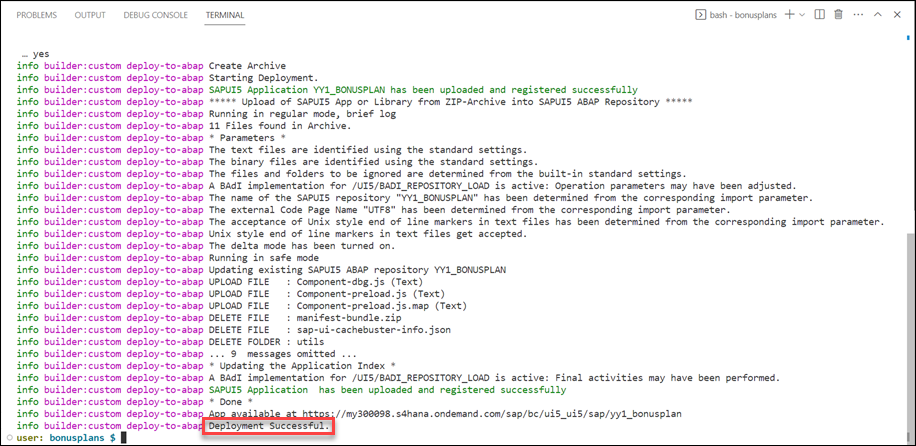Close the panel with X icon

pos(897,15)
